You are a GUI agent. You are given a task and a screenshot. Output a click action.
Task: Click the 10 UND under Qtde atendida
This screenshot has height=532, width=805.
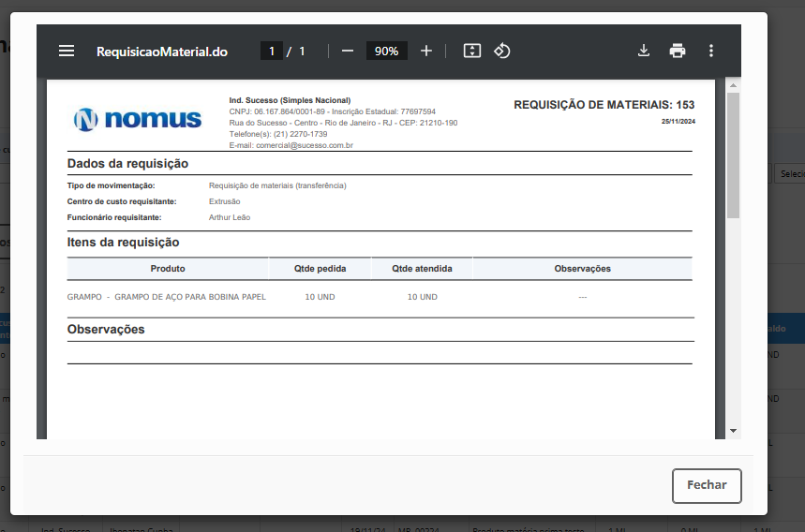422,297
